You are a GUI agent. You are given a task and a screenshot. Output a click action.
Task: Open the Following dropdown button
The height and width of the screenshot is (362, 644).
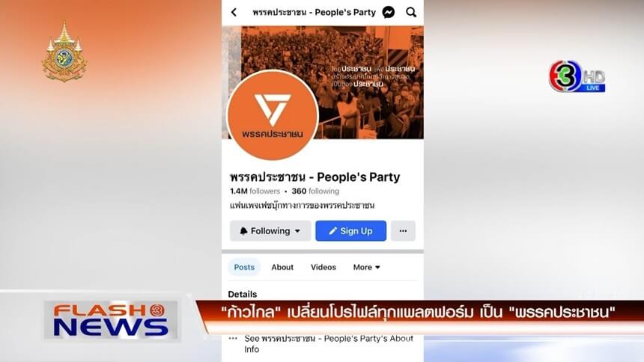click(x=270, y=230)
